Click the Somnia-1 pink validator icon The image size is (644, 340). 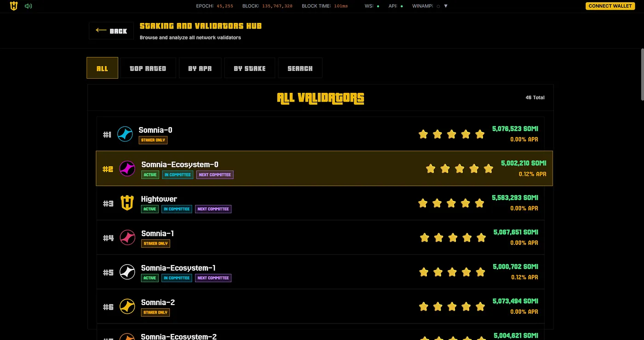[x=127, y=238]
